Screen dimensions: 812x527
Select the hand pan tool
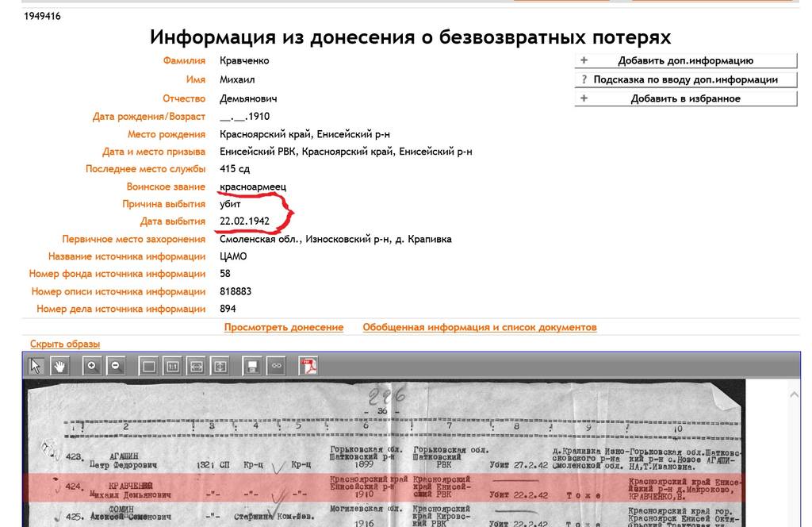(x=59, y=367)
